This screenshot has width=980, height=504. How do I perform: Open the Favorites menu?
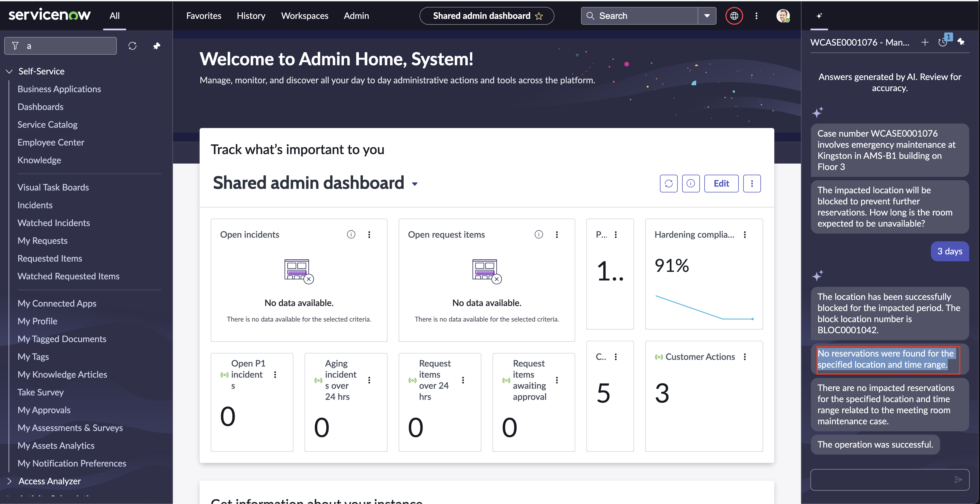point(204,16)
